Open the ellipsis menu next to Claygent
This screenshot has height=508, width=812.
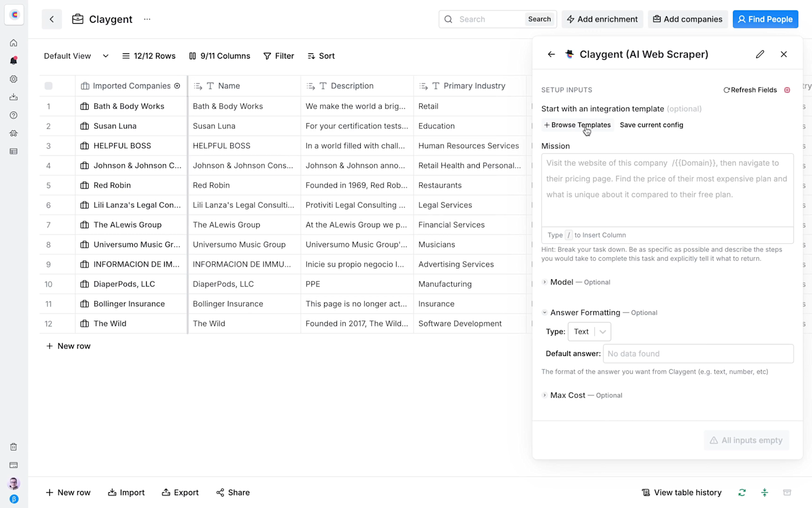147,19
